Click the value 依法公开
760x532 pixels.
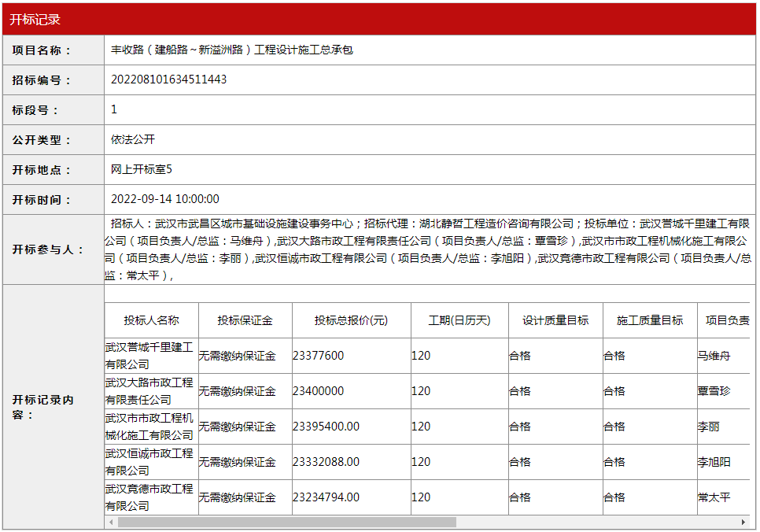click(133, 139)
